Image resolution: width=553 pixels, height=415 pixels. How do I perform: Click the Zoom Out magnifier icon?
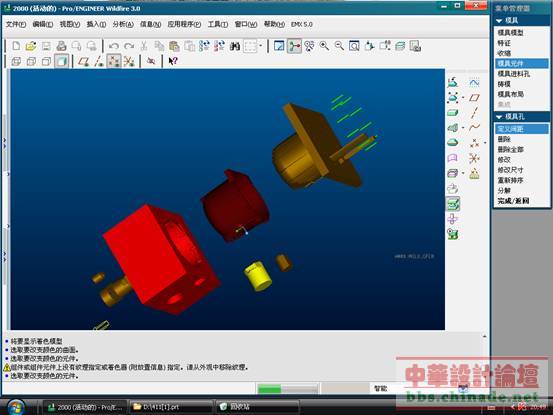(x=339, y=46)
